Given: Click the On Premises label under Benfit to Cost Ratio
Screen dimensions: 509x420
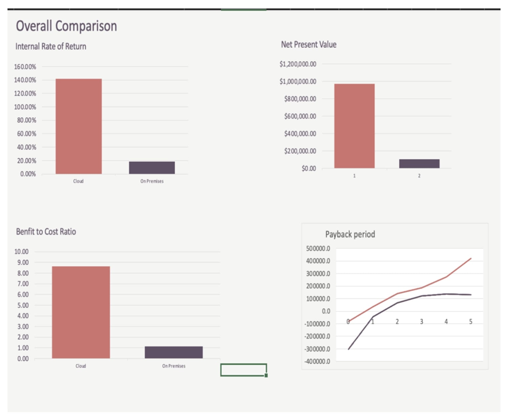Looking at the screenshot, I should click(x=173, y=366).
